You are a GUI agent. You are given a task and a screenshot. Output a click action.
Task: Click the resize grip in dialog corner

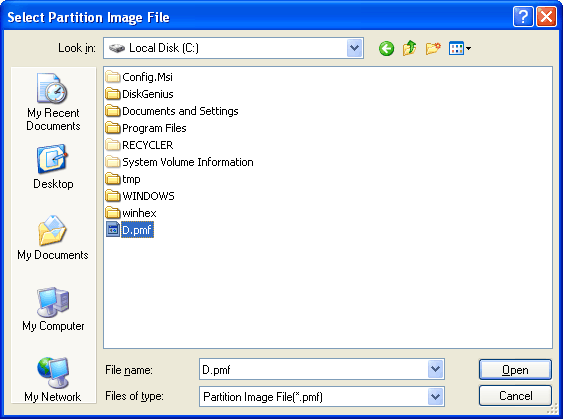[x=553, y=409]
